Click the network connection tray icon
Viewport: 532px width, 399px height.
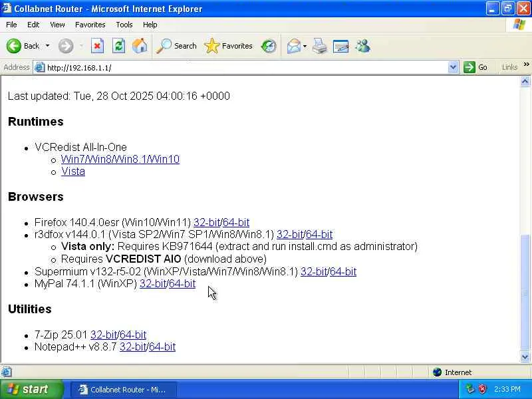point(469,389)
